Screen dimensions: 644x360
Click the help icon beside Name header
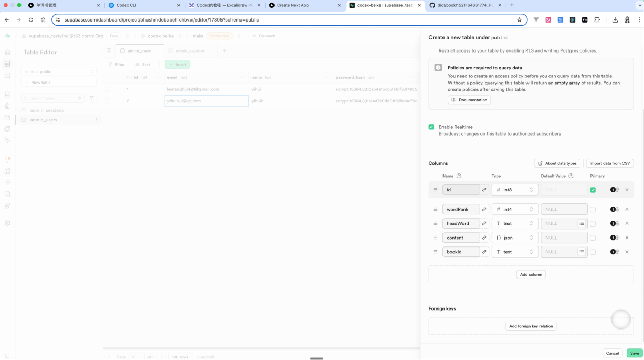point(459,176)
